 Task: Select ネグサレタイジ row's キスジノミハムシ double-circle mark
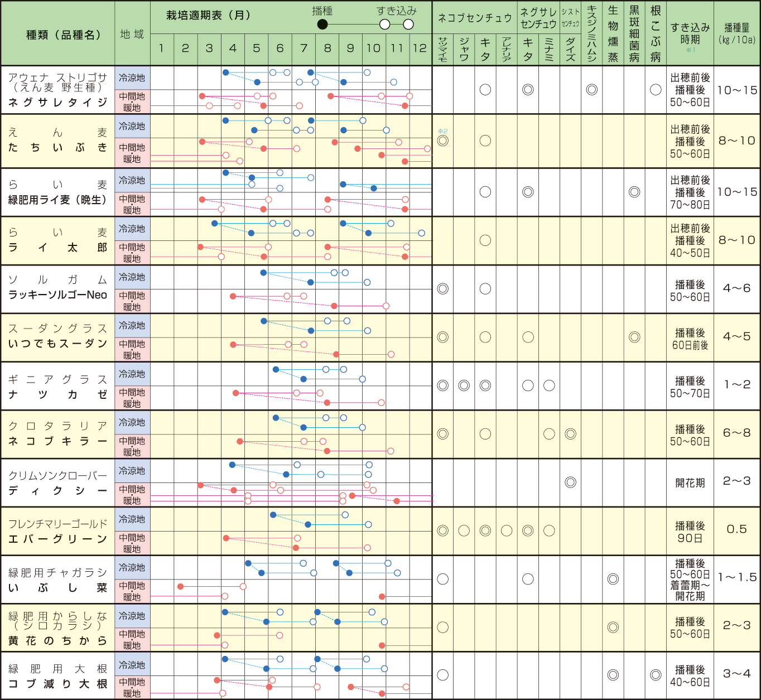592,89
